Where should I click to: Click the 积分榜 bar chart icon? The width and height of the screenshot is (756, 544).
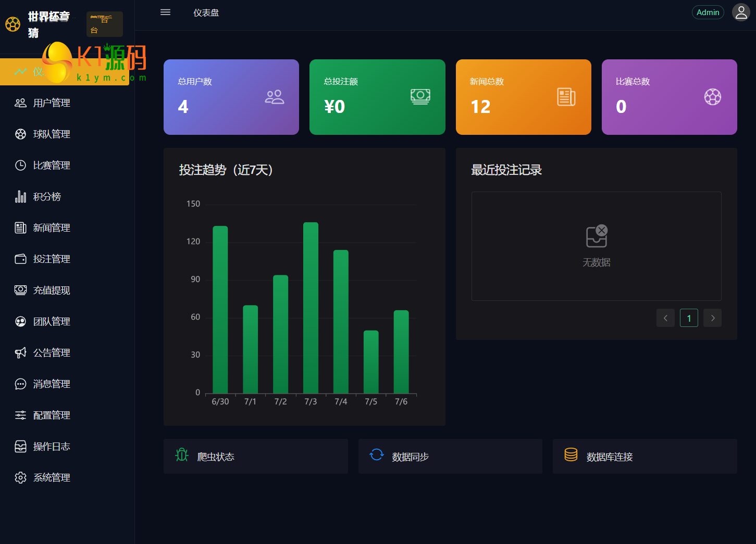click(x=20, y=197)
